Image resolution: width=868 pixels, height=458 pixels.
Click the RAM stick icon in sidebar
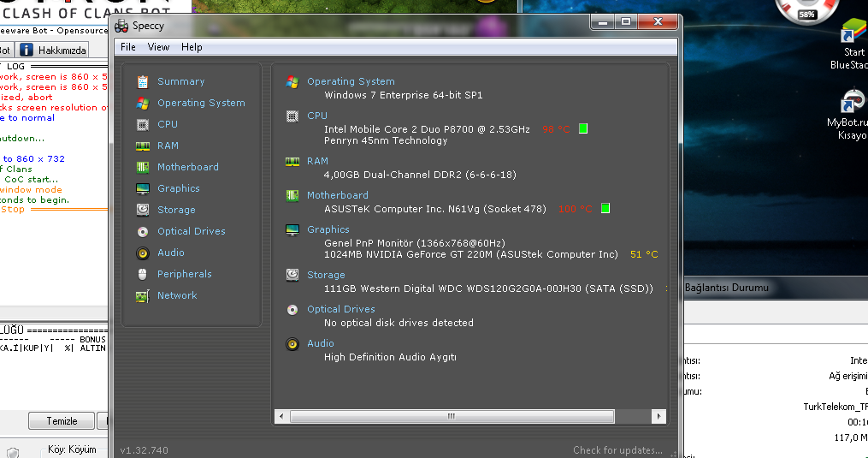click(143, 146)
